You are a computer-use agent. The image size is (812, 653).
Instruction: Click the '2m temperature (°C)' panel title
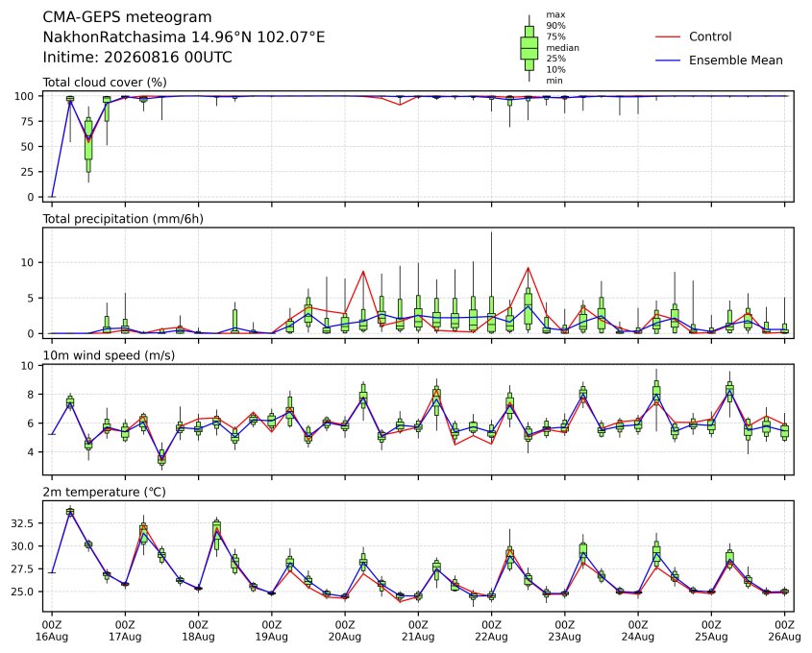tap(104, 492)
